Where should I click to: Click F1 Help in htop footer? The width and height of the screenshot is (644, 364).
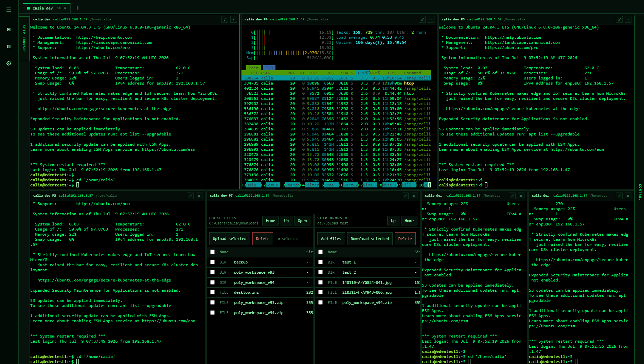click(x=251, y=185)
